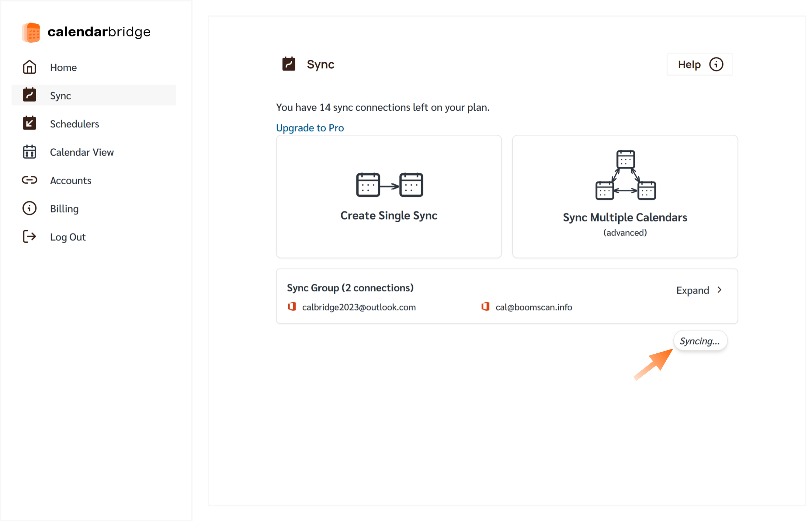Open the Home menu item
The height and width of the screenshot is (521, 812).
click(x=94, y=67)
